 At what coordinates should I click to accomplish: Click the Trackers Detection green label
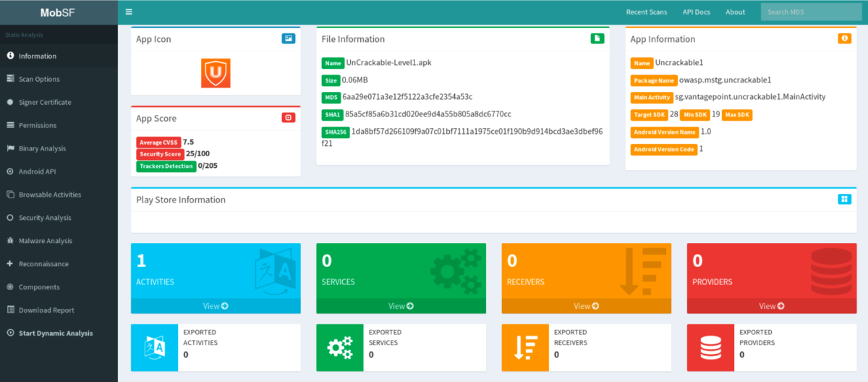click(x=166, y=166)
